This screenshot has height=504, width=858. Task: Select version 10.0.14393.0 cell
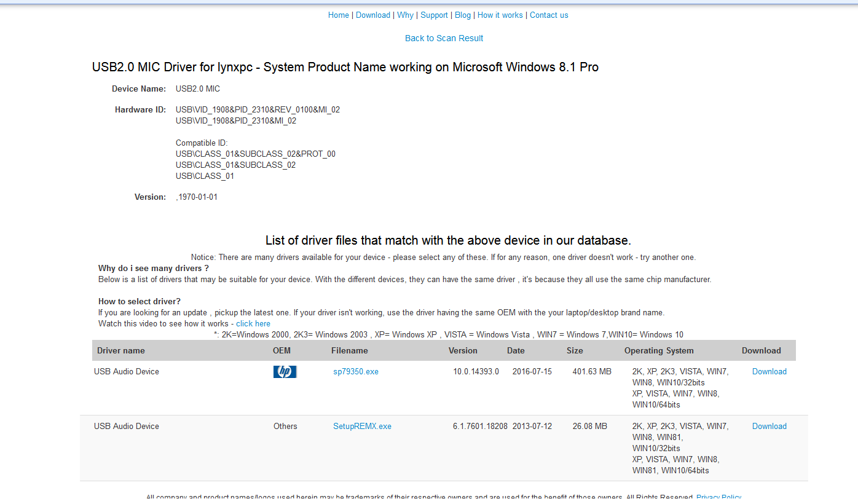(x=476, y=372)
